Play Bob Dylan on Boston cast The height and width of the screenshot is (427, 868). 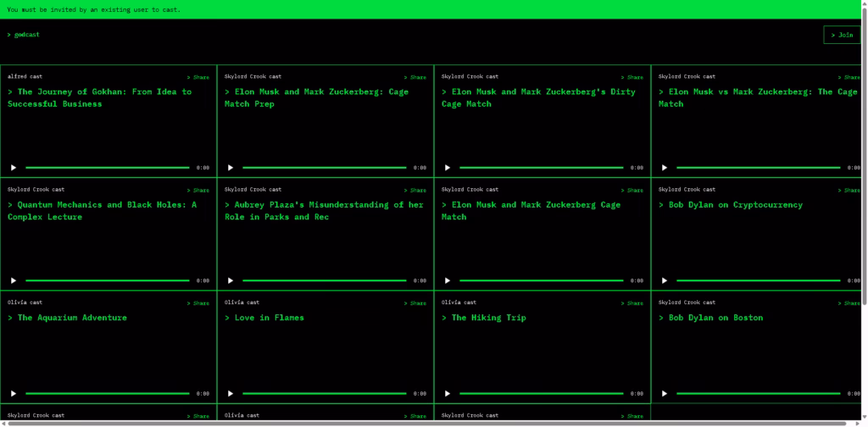(x=665, y=393)
